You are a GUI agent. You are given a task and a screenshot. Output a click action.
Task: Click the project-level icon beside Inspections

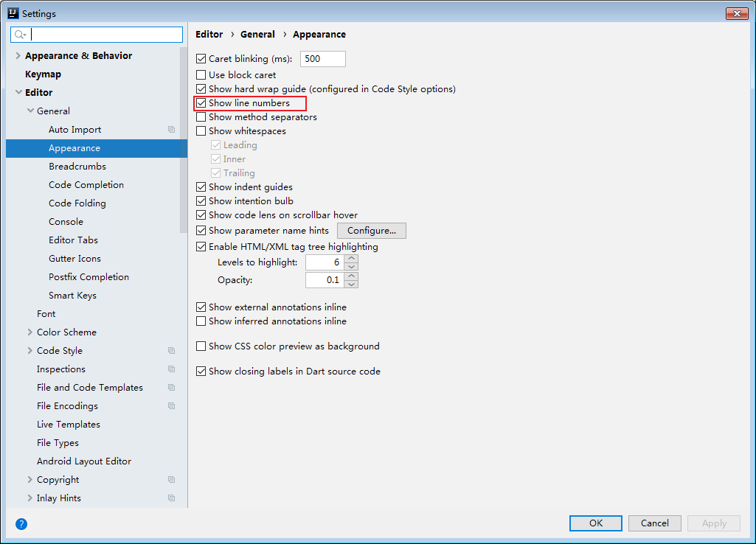click(x=171, y=369)
